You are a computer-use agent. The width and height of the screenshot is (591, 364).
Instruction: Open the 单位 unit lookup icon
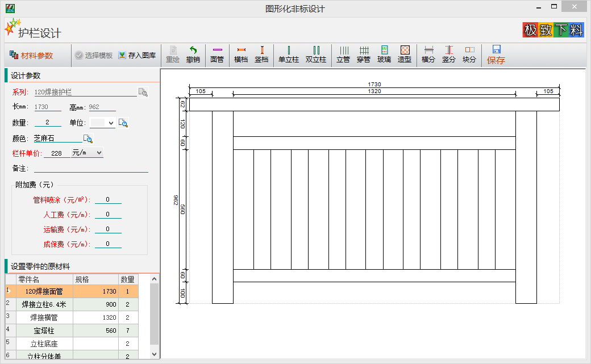123,123
